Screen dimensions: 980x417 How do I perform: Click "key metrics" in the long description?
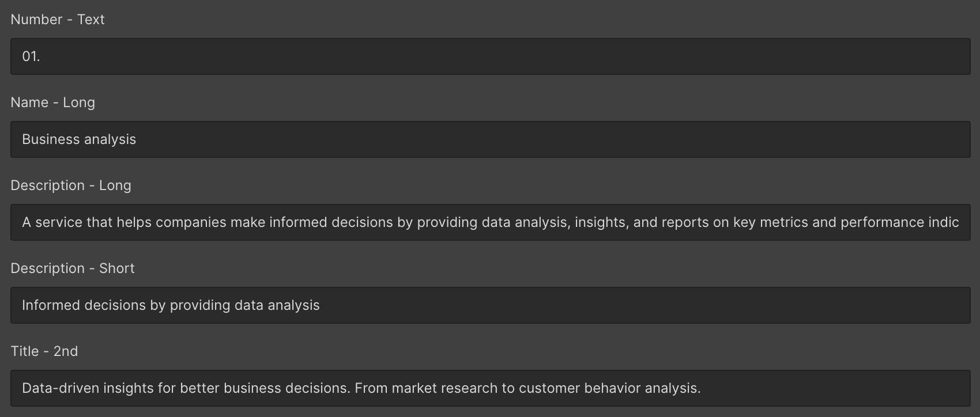pyautogui.click(x=770, y=222)
